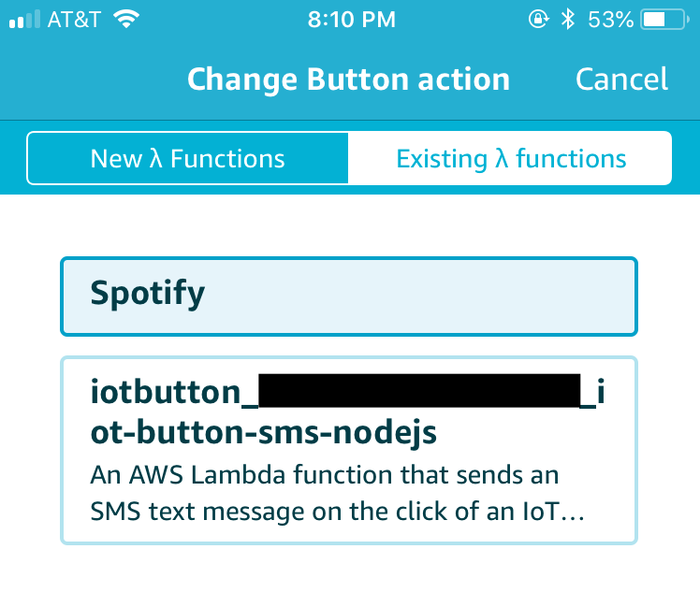Tap the Spotify label text

coord(148,294)
